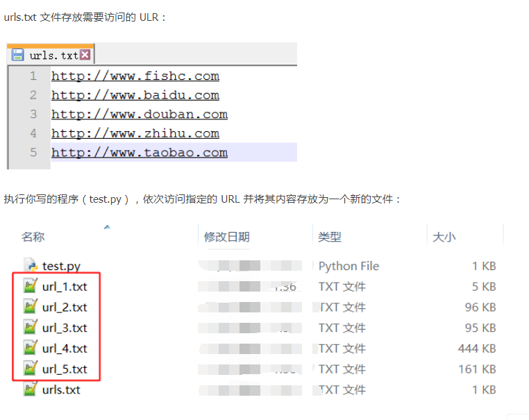The image size is (529, 420).
Task: Click the url_5.txt file icon
Action: coord(30,369)
